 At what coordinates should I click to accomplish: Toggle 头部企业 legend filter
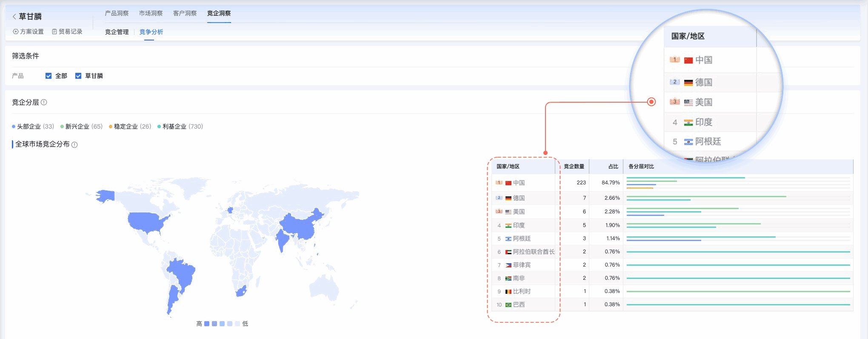(x=33, y=126)
